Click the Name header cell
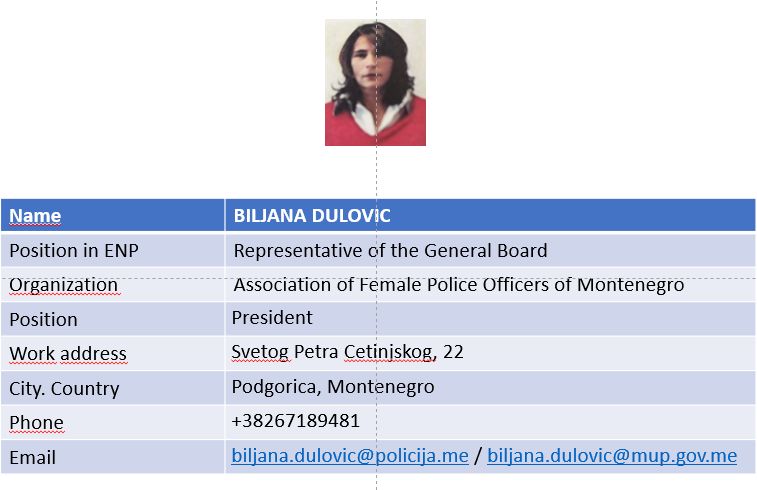Viewport: 757px width, 490px height. [x=112, y=215]
